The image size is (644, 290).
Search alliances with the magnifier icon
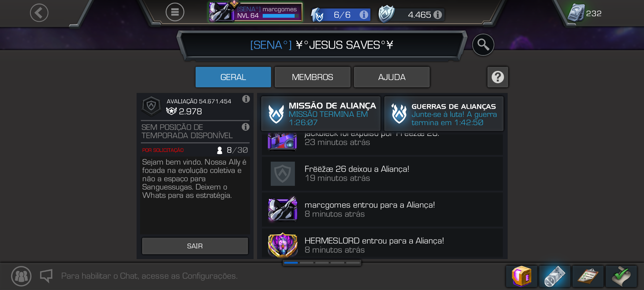click(483, 45)
